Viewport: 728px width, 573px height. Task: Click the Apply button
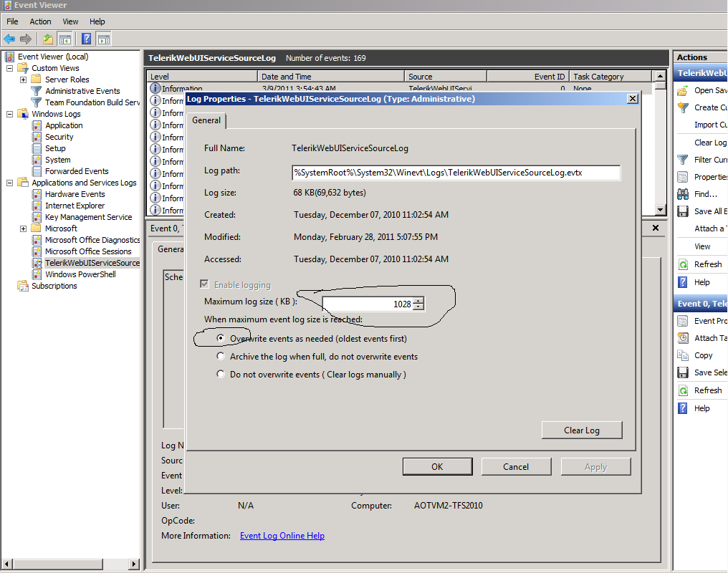(x=595, y=467)
